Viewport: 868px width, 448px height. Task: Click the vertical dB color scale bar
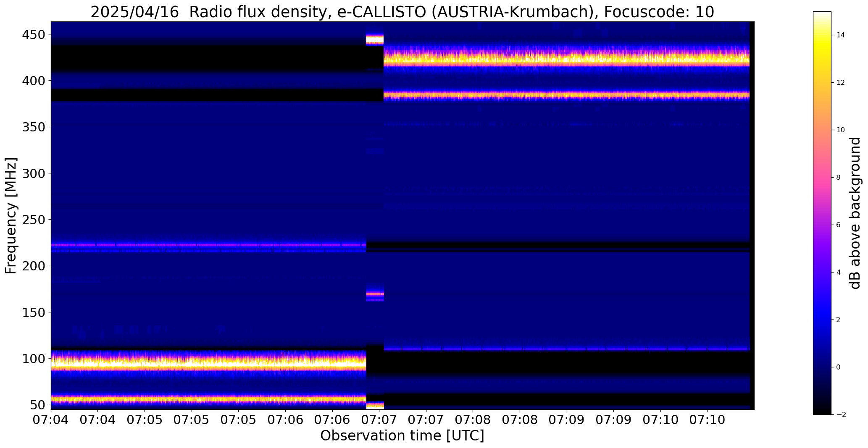coord(822,213)
